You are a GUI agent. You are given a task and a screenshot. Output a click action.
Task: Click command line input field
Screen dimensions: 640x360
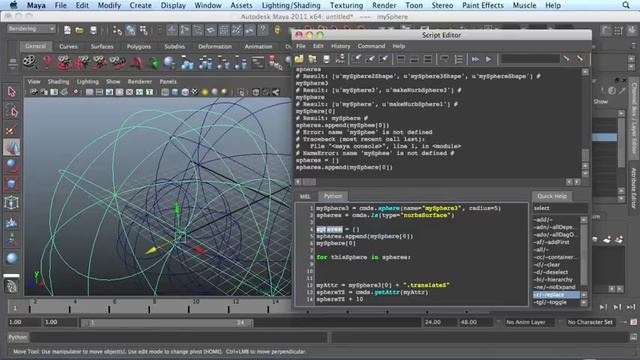point(178,337)
